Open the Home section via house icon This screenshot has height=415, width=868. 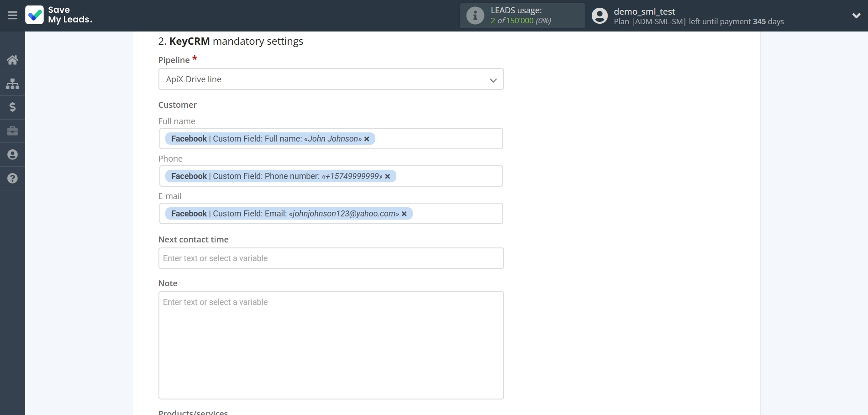[12, 60]
